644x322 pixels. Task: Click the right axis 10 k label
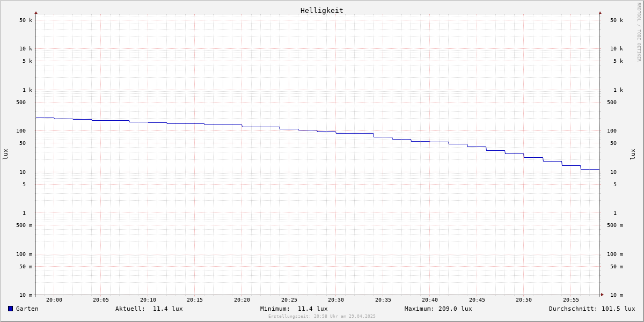pos(617,49)
